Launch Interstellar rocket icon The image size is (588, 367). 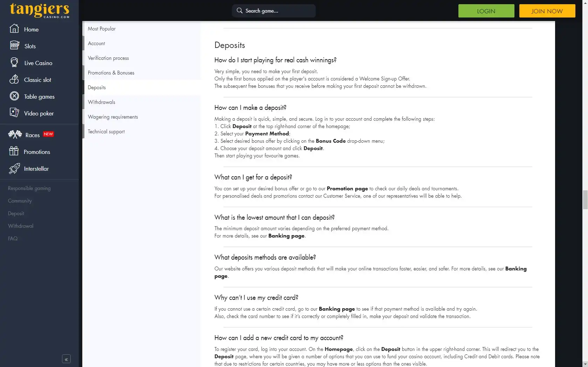14,168
